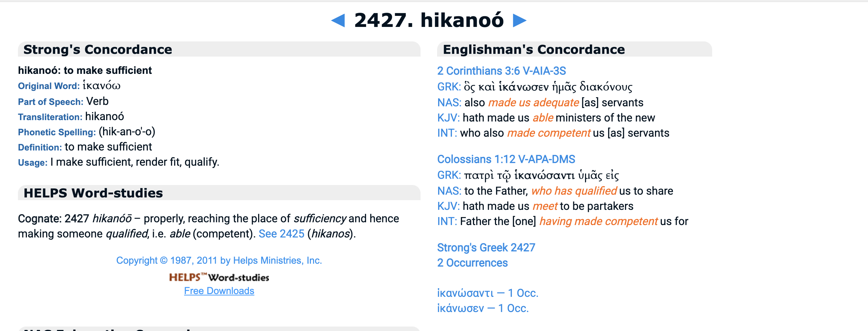Click the Helps Ministries copyright link
The image size is (868, 331).
[x=219, y=260]
